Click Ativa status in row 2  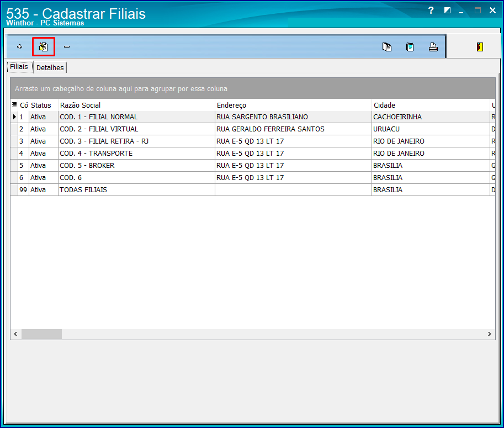coord(44,129)
